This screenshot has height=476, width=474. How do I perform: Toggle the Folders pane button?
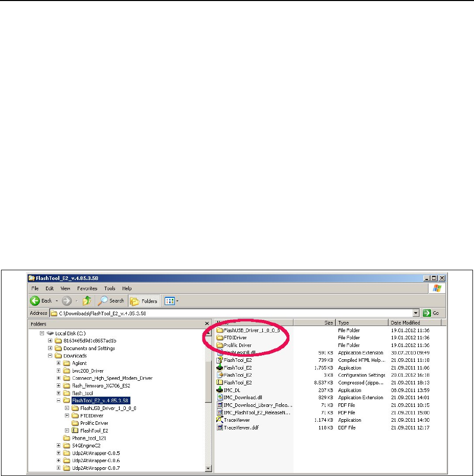[144, 301]
